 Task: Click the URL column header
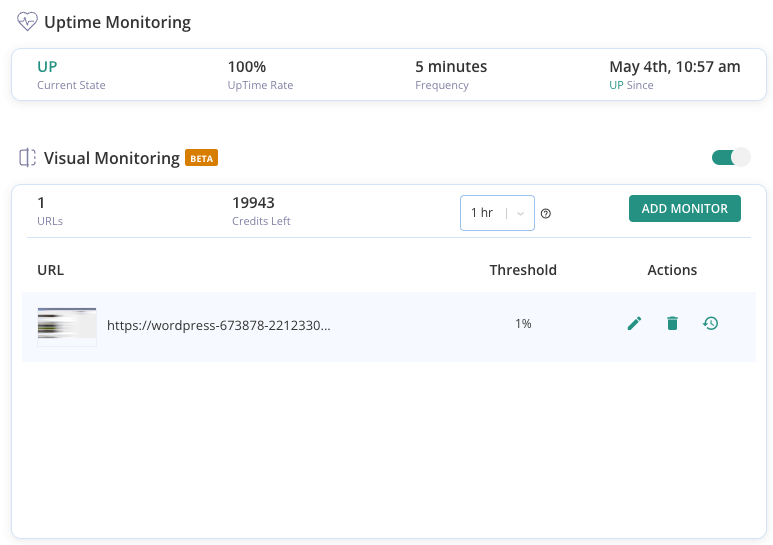tap(51, 270)
